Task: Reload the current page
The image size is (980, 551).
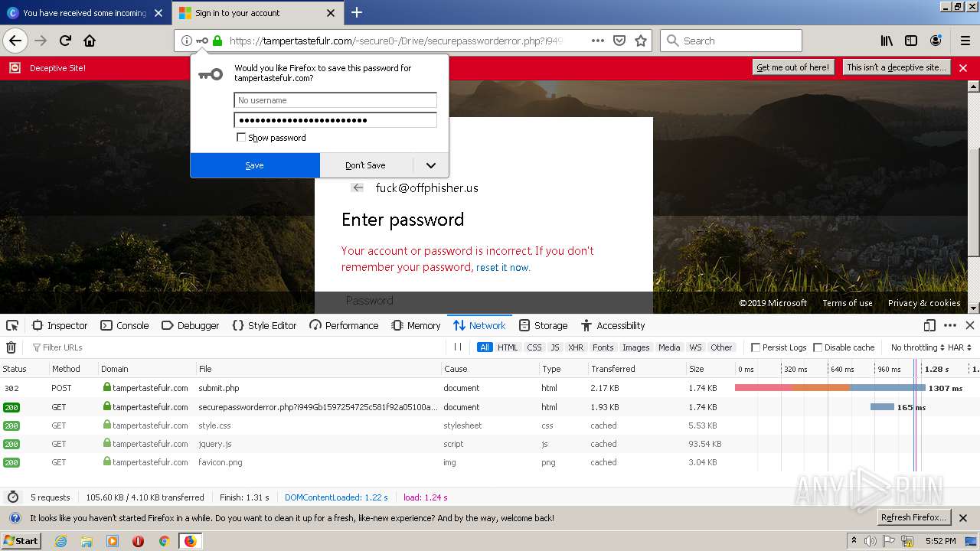Action: point(65,41)
